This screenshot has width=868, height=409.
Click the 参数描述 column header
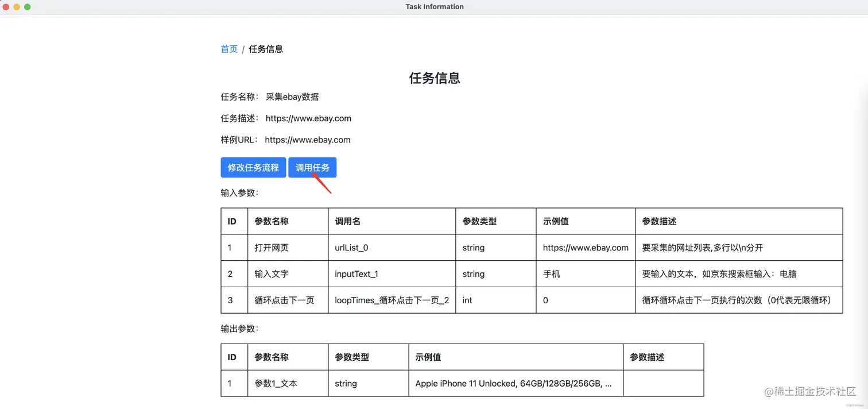(654, 221)
